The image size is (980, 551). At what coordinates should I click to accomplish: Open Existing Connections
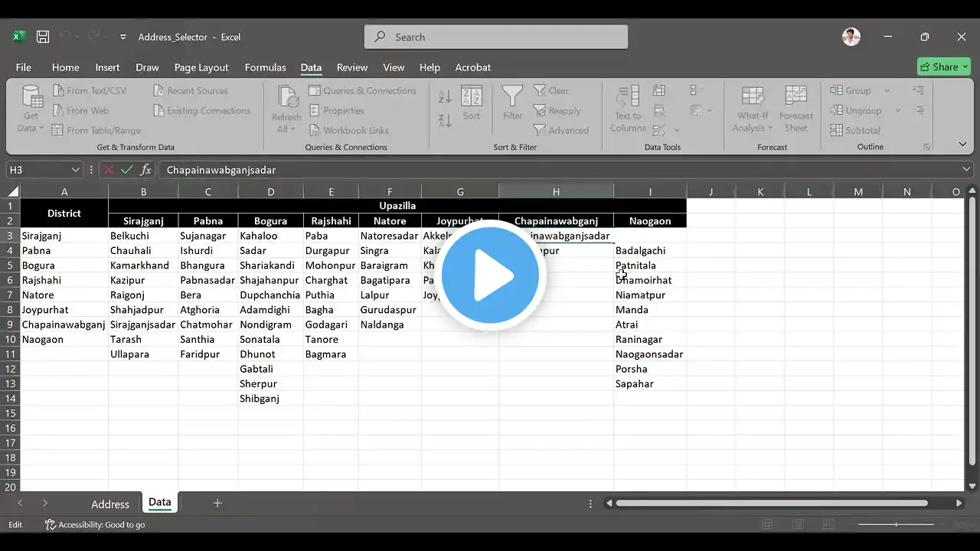201,110
